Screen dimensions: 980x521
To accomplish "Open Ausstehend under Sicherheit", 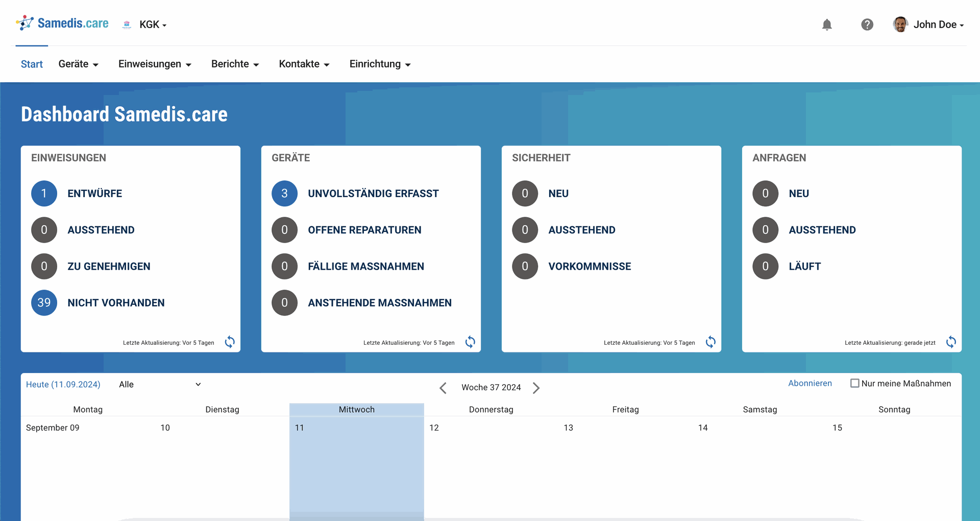I will coord(582,230).
